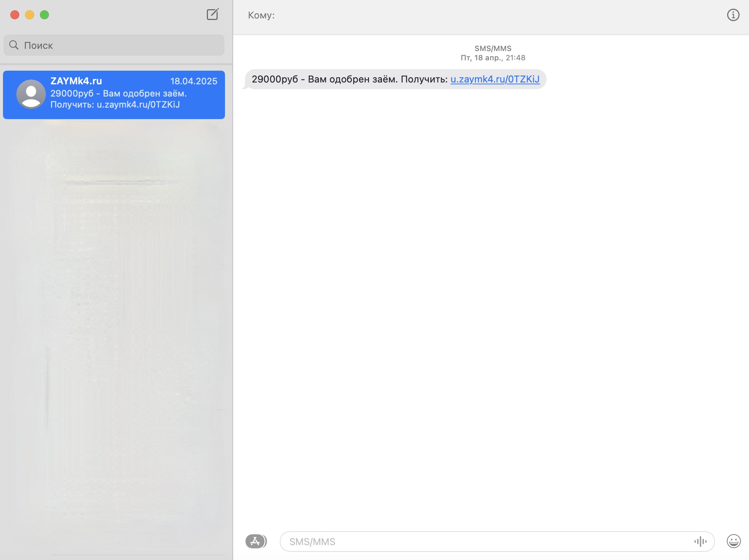
Task: Click the audio recording waveform icon
Action: click(700, 542)
